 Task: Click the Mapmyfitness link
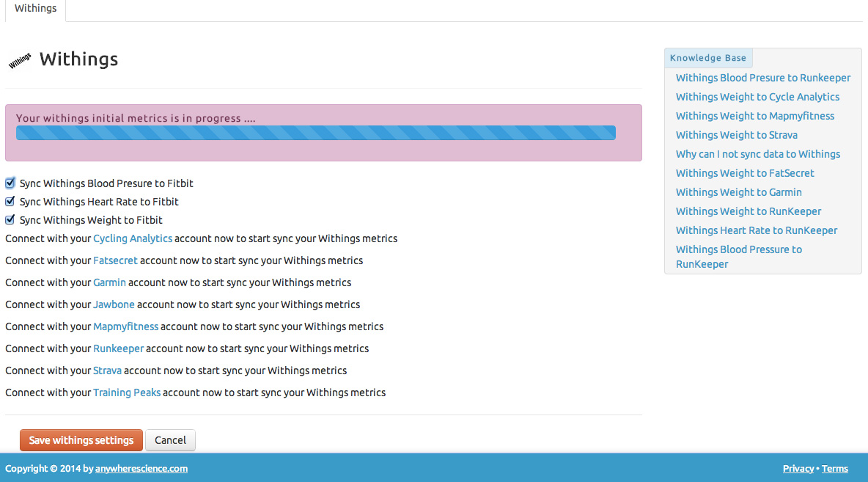(125, 326)
